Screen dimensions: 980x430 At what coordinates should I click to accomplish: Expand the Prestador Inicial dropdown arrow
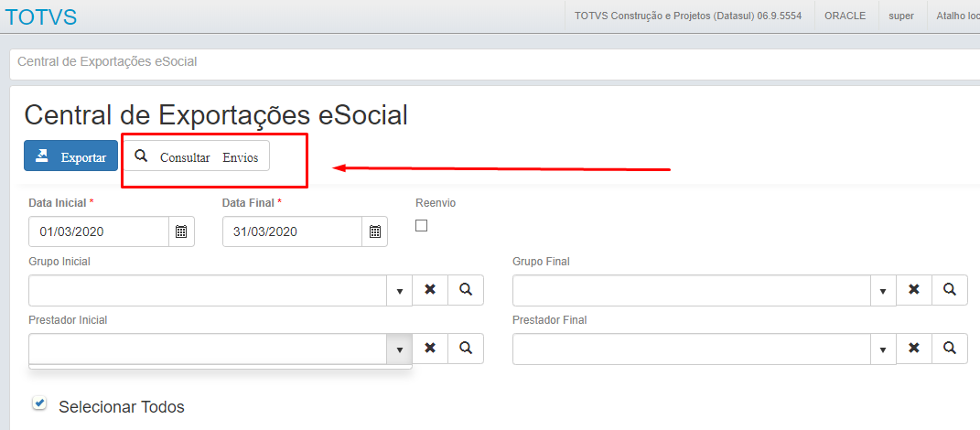[399, 349]
